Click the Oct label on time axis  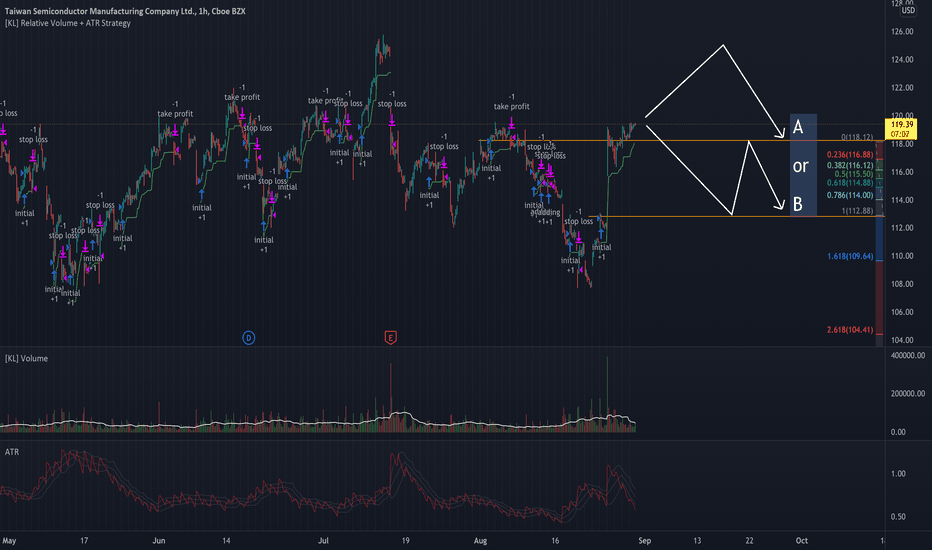801,541
